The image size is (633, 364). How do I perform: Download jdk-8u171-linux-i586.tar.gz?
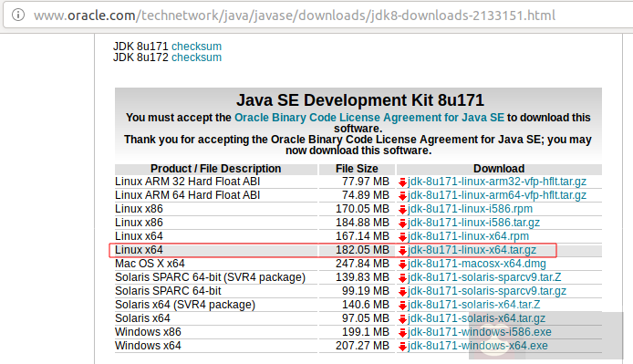pyautogui.click(x=473, y=223)
